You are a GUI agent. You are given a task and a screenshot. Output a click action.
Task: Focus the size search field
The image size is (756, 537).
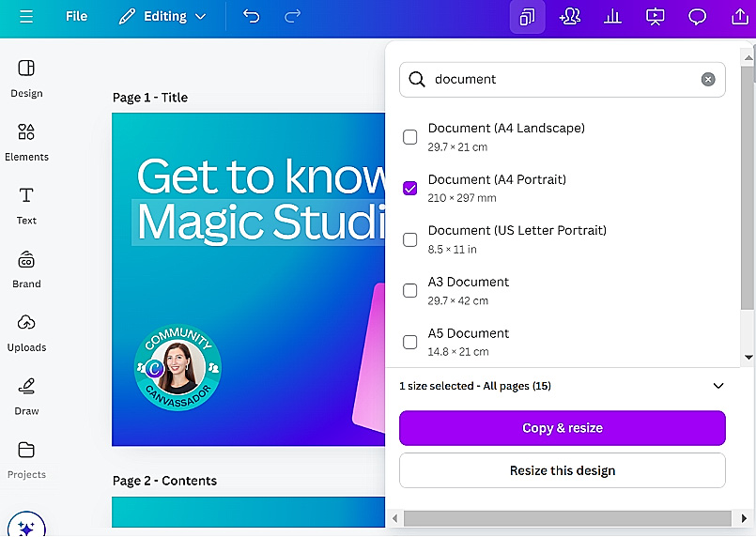(563, 80)
